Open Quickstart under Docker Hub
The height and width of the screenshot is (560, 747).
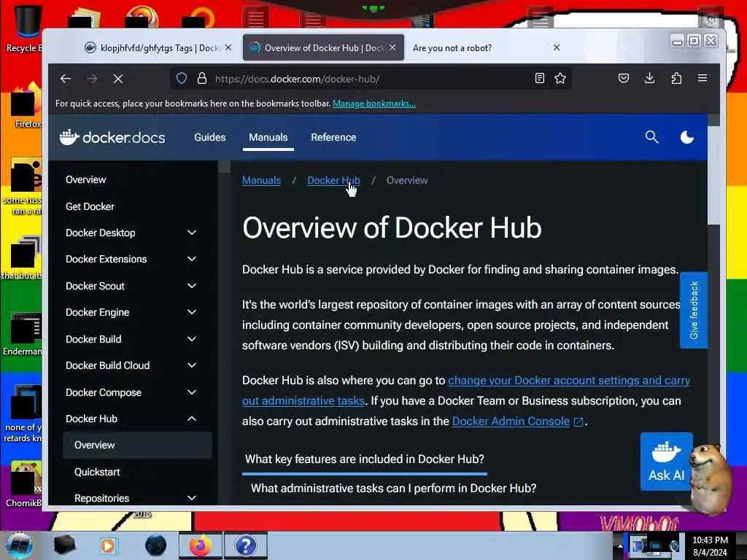tap(97, 472)
